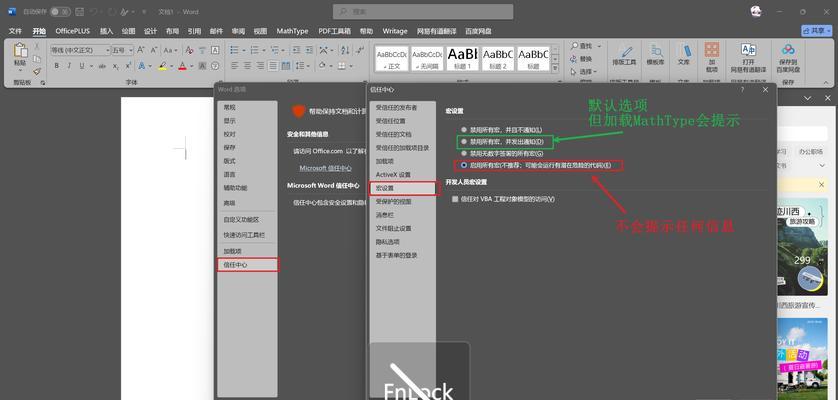Click the Paste clipboard icon
This screenshot has height=400, width=838.
20,51
